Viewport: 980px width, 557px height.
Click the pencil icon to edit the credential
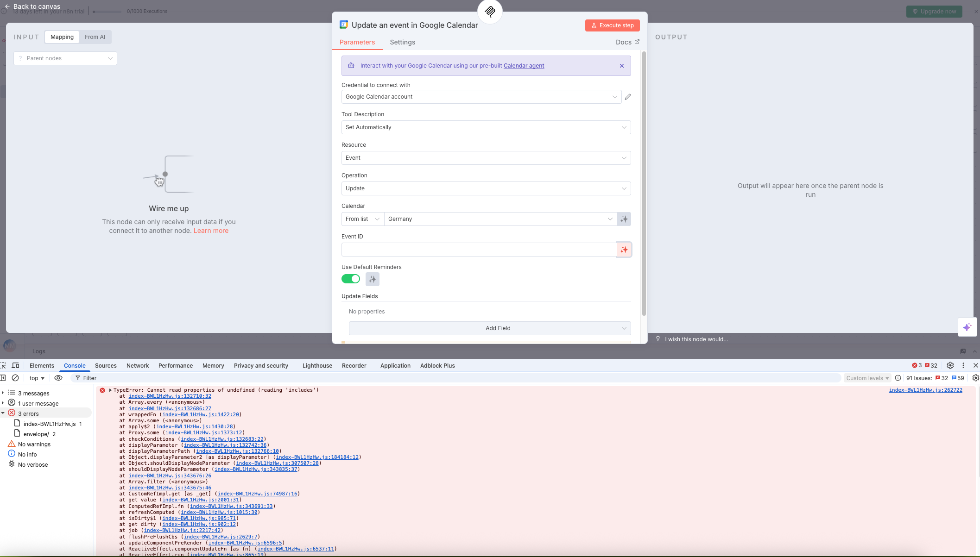pyautogui.click(x=628, y=97)
